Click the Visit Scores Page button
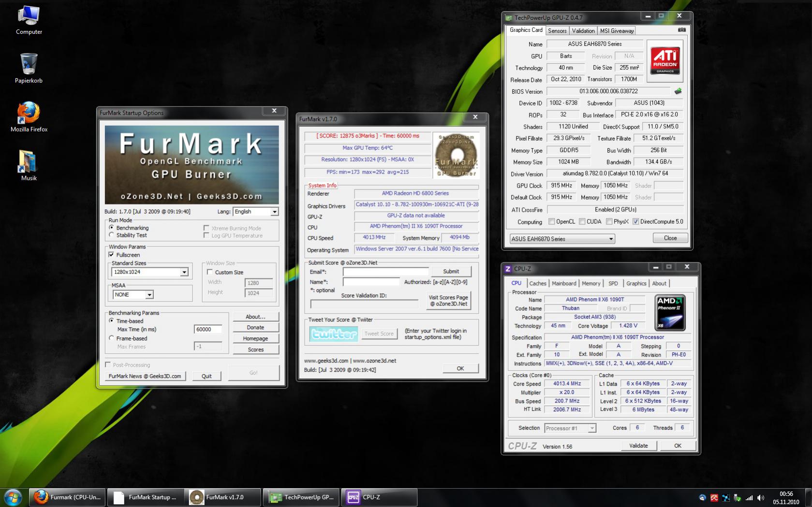Screen dimensions: 812x507 [x=448, y=301]
